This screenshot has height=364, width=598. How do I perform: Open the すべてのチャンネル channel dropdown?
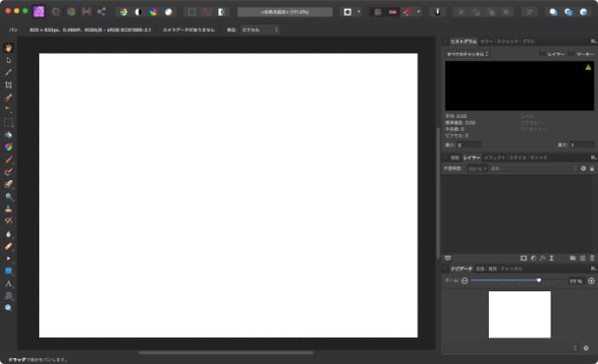tap(468, 54)
